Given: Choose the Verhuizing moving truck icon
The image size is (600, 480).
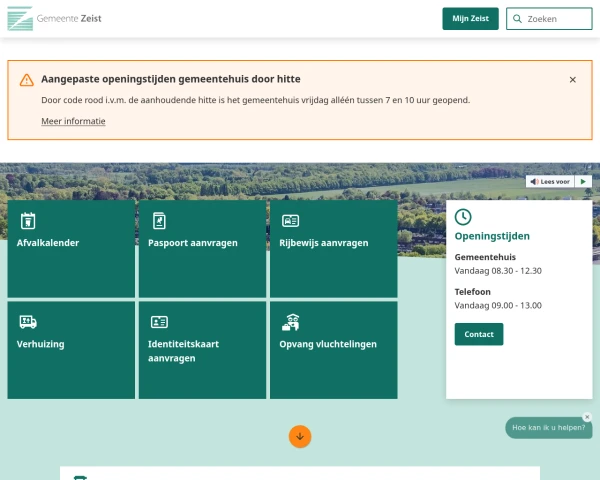Looking at the screenshot, I should pos(28,322).
